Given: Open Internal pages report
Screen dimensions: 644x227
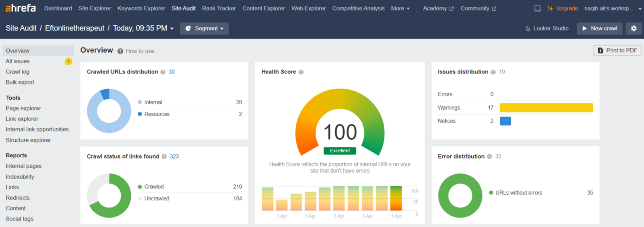Looking at the screenshot, I should pos(24,166).
